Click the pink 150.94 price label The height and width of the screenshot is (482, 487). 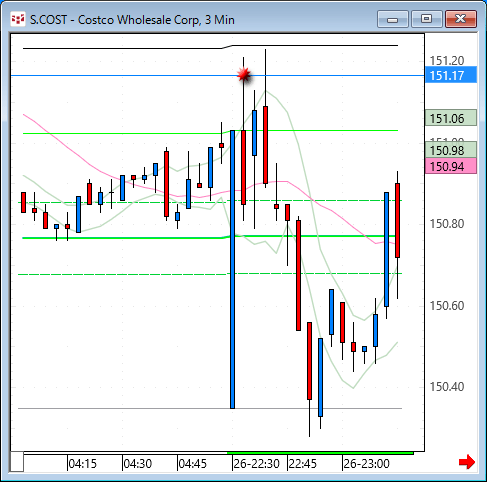click(451, 166)
